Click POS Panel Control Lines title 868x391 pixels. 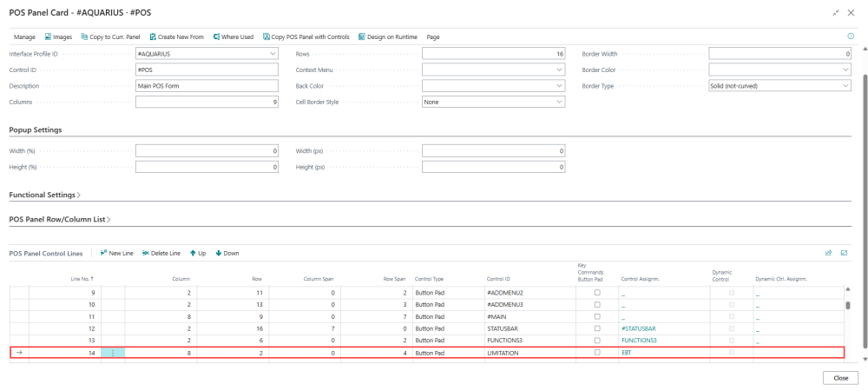[46, 253]
